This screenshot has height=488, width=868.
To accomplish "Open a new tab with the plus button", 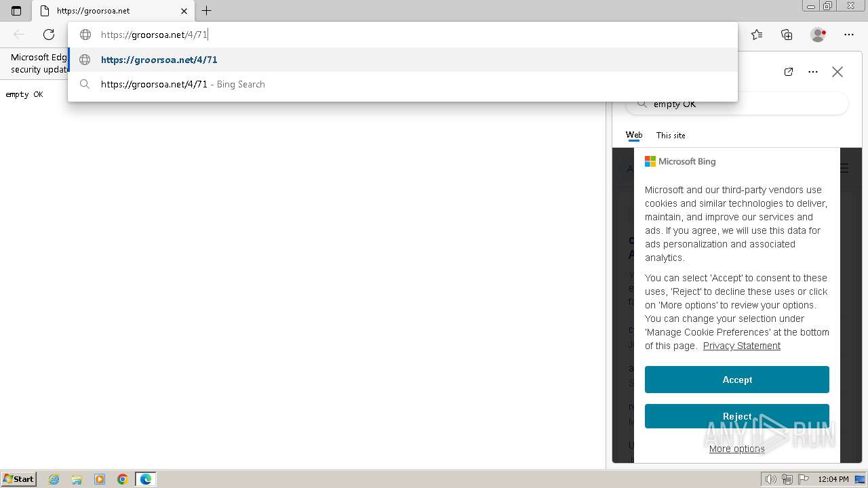I will [x=207, y=11].
